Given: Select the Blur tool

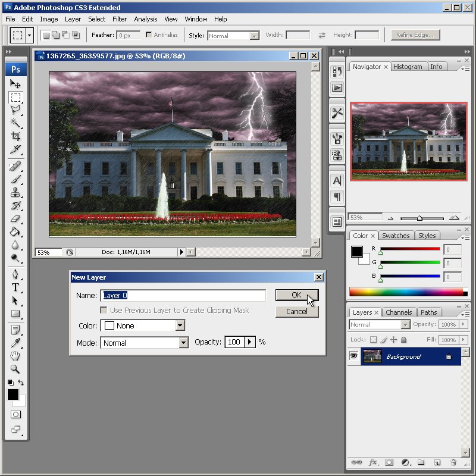Looking at the screenshot, I should 15,245.
